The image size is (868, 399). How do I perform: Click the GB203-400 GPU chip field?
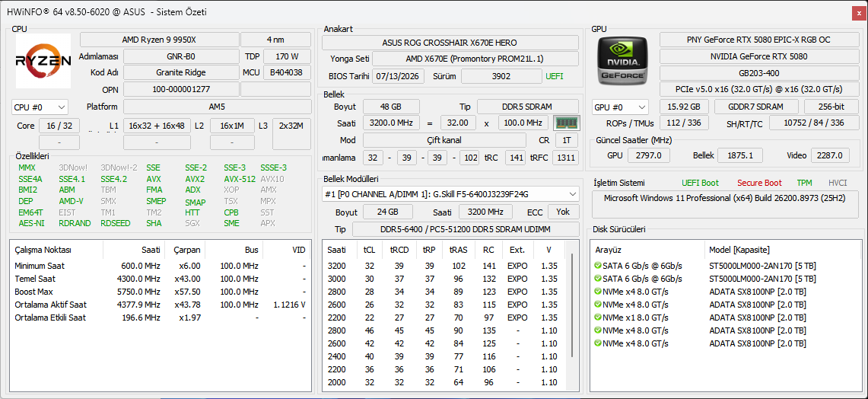pos(758,72)
